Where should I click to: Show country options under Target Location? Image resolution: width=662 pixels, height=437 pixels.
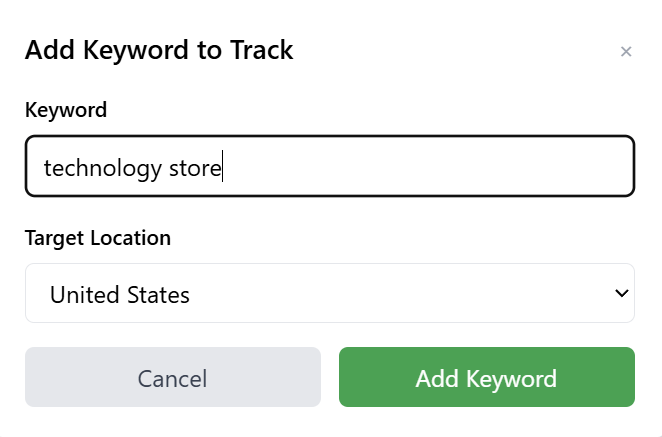(330, 294)
